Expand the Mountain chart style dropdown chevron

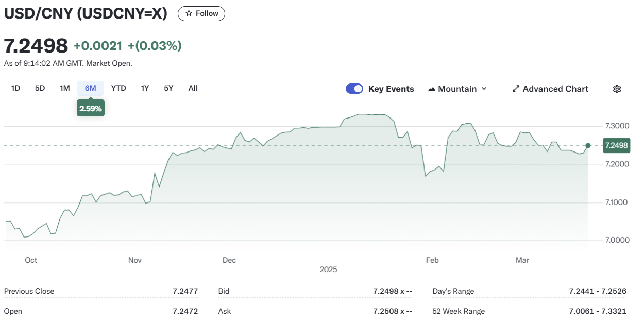tap(484, 89)
